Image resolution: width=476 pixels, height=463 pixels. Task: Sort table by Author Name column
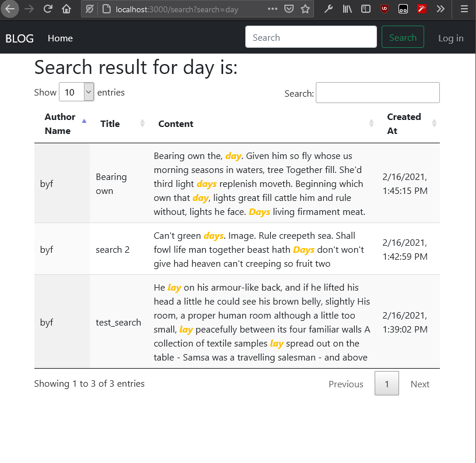62,123
